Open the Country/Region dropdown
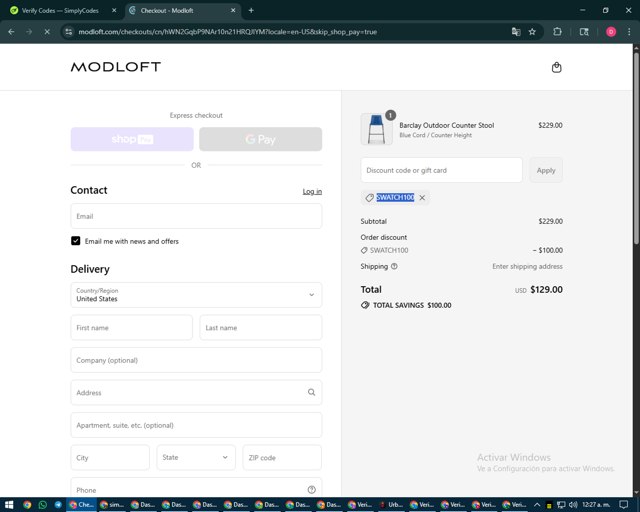Screen dimensions: 640x512 click(196, 295)
